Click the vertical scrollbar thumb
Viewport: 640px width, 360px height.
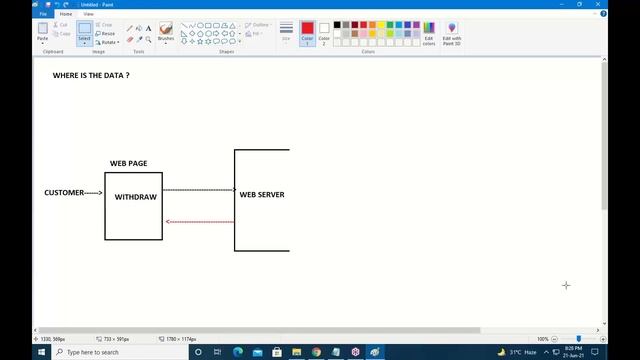pyautogui.click(x=604, y=136)
